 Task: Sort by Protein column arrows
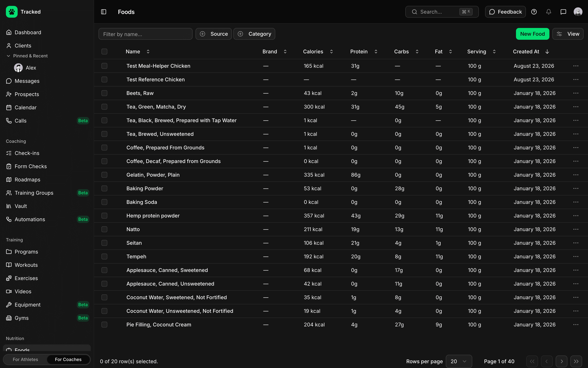pyautogui.click(x=376, y=52)
